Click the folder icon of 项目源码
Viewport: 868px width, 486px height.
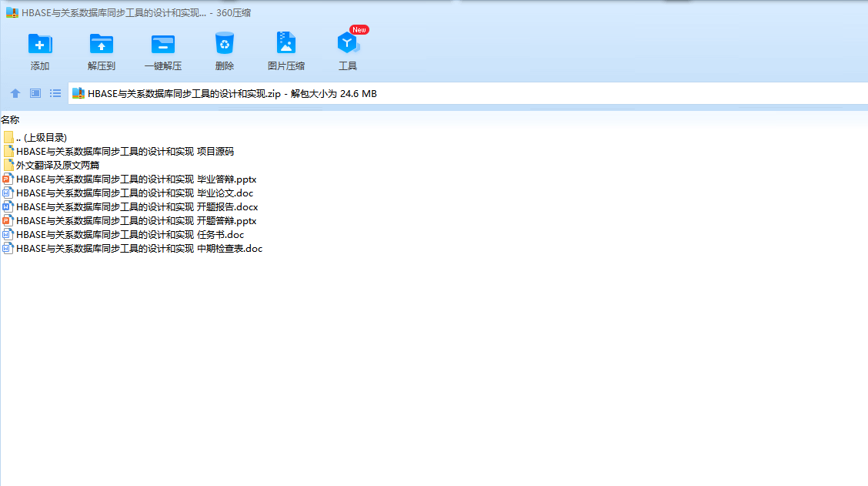click(8, 151)
